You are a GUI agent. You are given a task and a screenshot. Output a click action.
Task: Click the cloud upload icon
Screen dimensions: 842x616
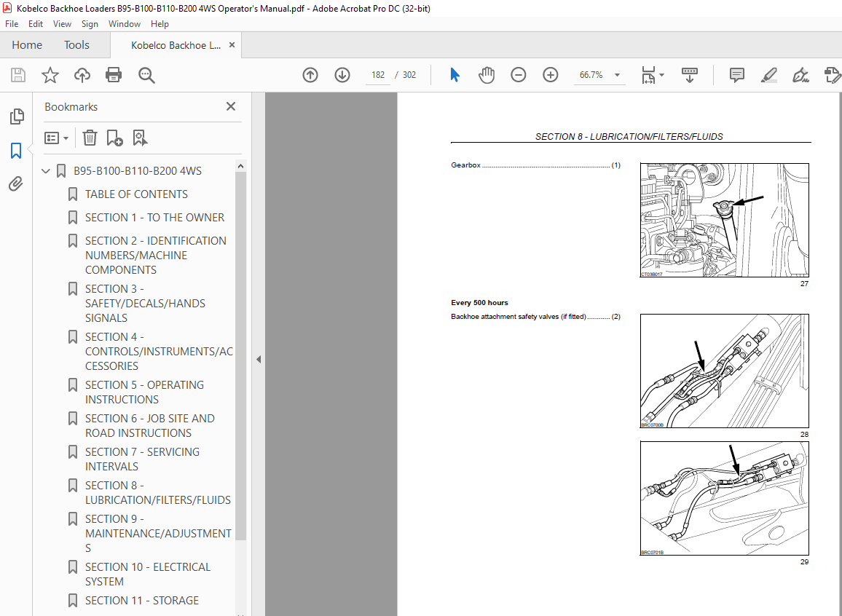click(82, 75)
